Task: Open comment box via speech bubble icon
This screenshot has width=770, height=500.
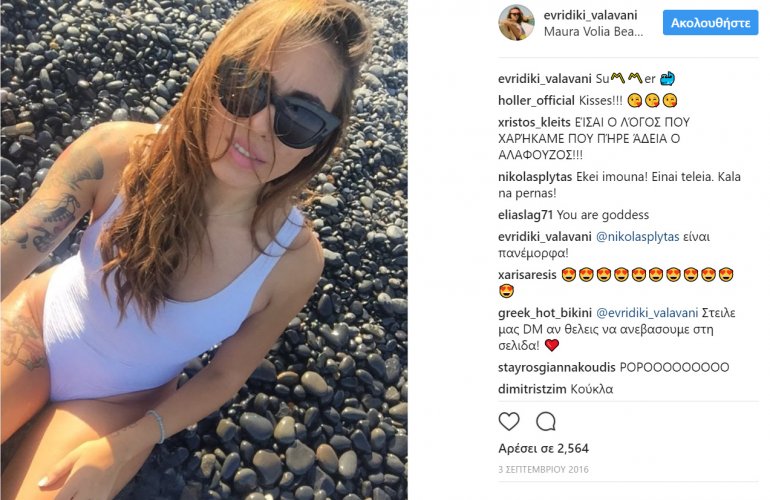Action: coord(546,421)
